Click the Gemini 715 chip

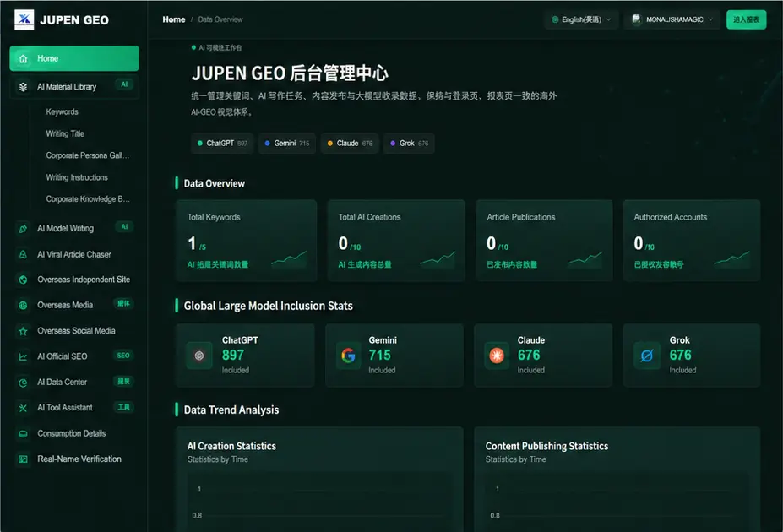click(x=287, y=144)
